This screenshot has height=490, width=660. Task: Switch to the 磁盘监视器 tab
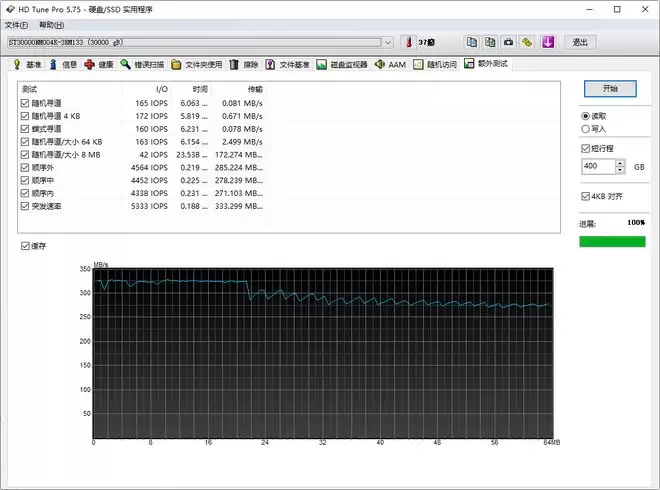click(342, 65)
